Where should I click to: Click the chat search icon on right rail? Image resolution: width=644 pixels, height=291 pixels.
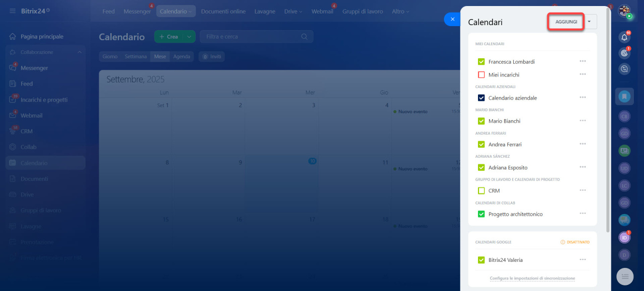point(624,69)
